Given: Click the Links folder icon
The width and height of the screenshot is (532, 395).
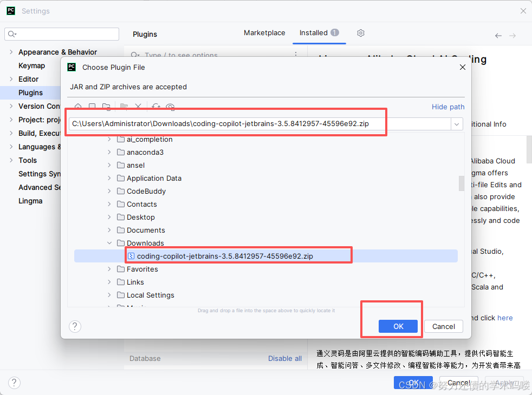Looking at the screenshot, I should click(120, 282).
